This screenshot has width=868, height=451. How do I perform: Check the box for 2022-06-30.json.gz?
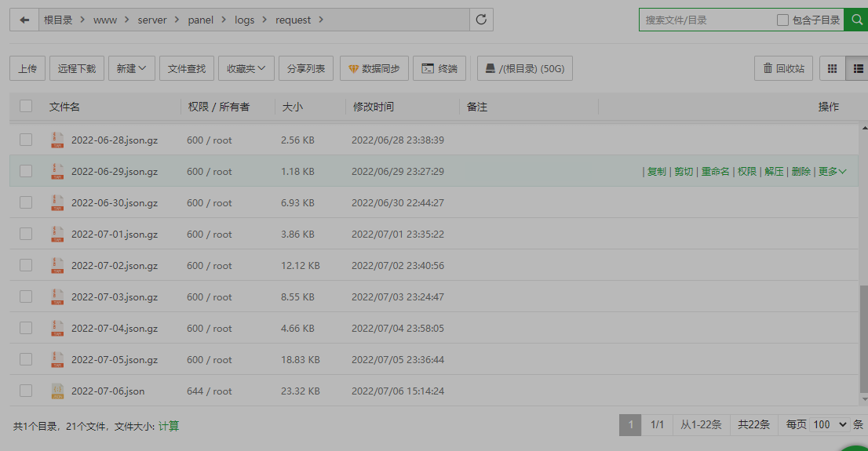(26, 202)
